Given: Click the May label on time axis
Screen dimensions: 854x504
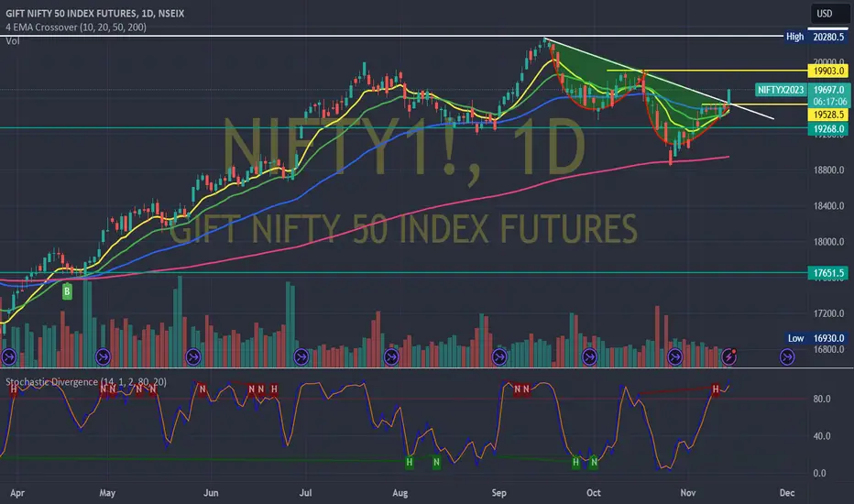Looking at the screenshot, I should pyautogui.click(x=107, y=493).
